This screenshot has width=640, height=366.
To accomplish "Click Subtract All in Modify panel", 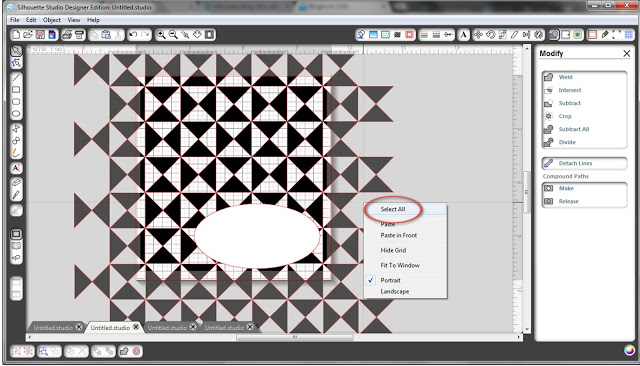I will click(573, 129).
